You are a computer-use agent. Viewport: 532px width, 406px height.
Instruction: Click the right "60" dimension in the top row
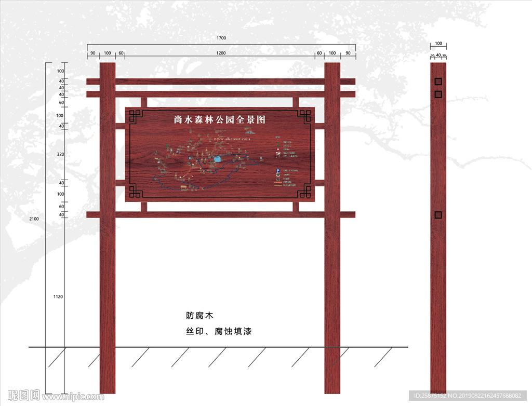click(320, 53)
